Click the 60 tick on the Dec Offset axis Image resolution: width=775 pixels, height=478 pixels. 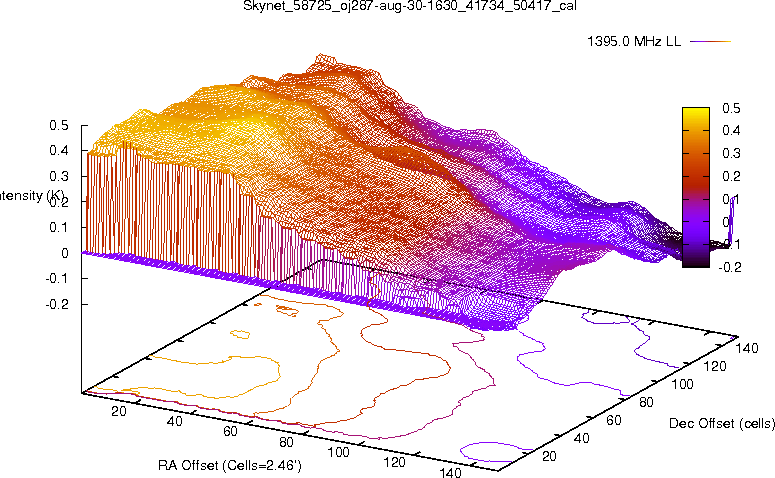613,420
